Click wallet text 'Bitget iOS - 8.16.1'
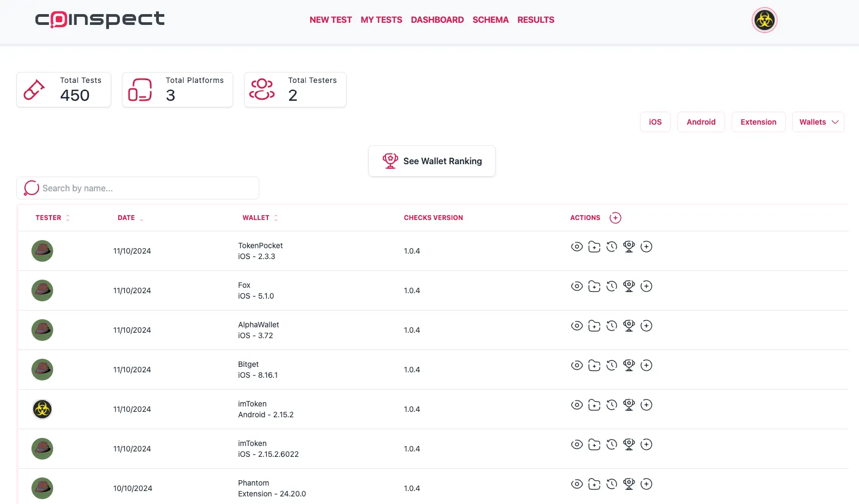859x504 pixels. 258,370
